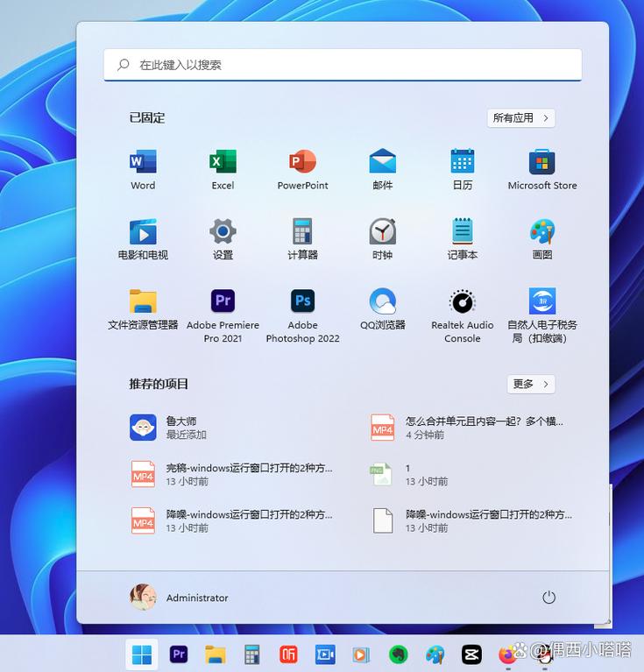Launch 画图 paint in pinned apps

[x=542, y=239]
